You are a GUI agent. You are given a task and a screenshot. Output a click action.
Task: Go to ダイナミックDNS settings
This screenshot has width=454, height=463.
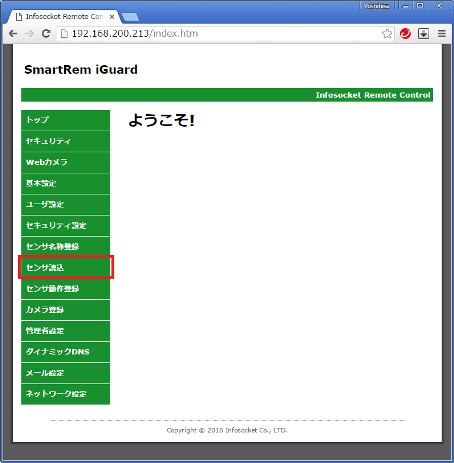click(x=65, y=352)
